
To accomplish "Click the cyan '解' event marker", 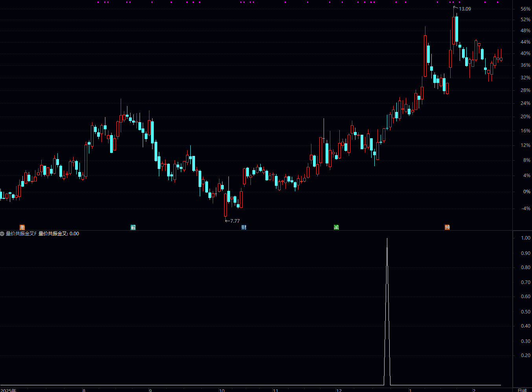I will (133, 227).
